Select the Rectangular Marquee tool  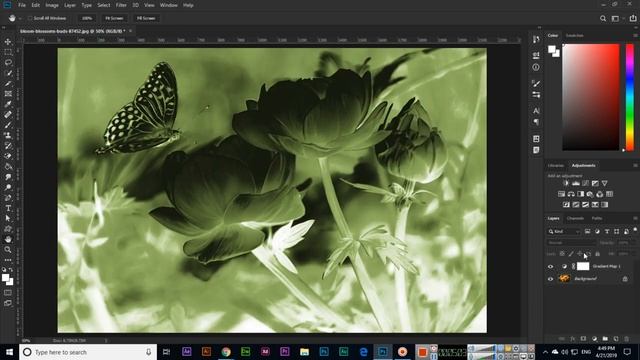tap(8, 52)
